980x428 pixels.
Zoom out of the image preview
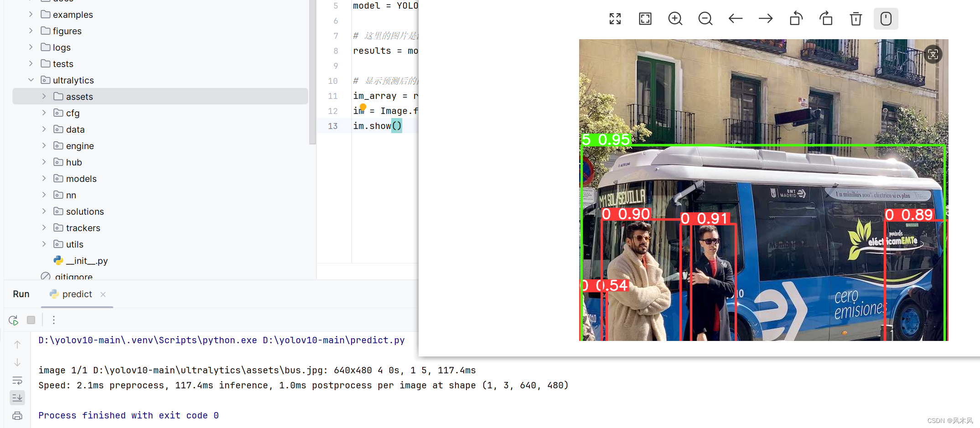[x=705, y=19]
